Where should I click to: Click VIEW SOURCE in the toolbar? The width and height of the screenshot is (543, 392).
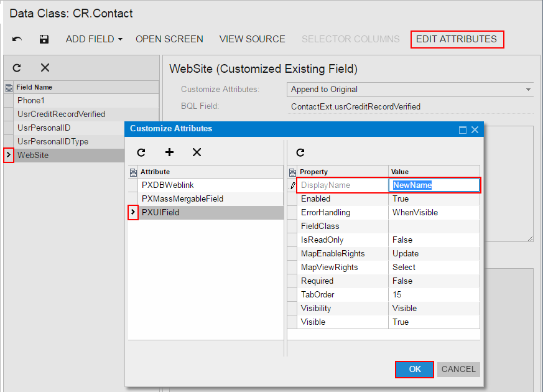tap(252, 39)
